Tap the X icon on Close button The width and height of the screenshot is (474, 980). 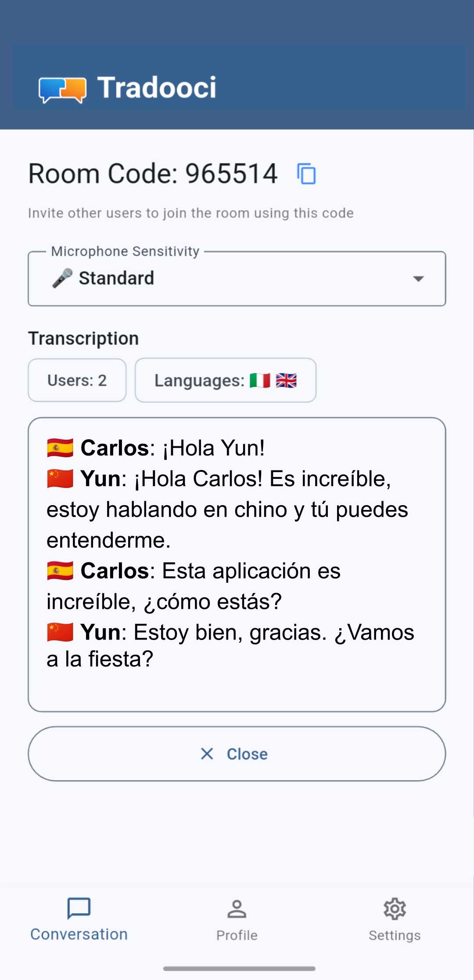[207, 754]
